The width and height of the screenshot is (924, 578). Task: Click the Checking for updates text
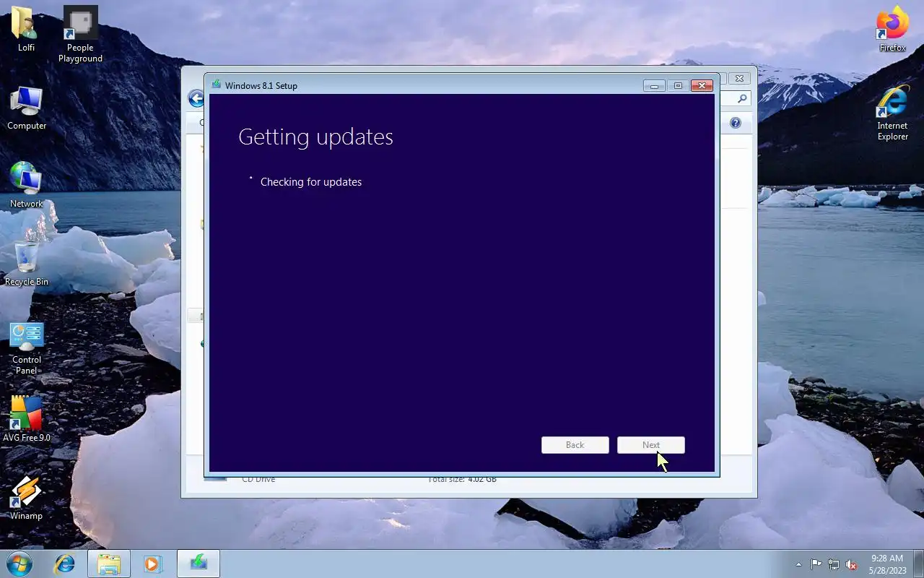tap(311, 182)
